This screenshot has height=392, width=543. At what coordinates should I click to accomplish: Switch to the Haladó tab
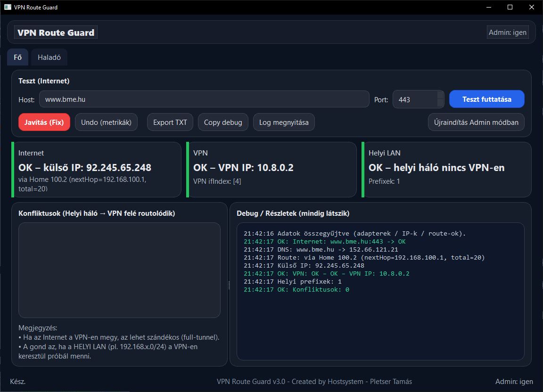[x=49, y=57]
